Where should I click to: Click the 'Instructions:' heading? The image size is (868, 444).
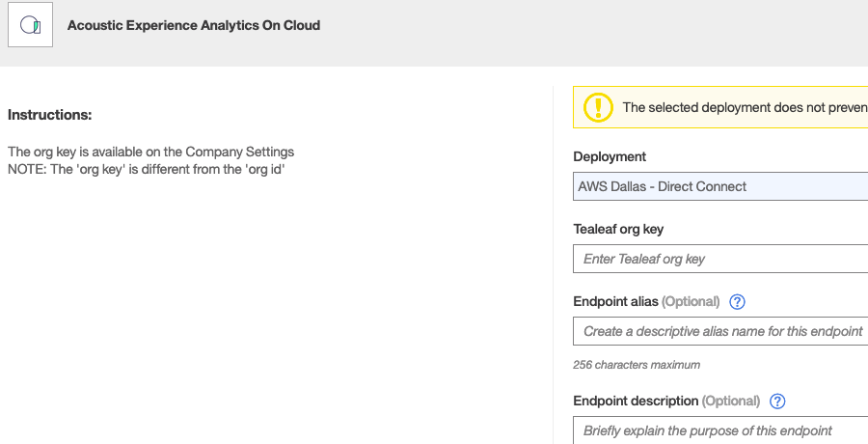(50, 115)
